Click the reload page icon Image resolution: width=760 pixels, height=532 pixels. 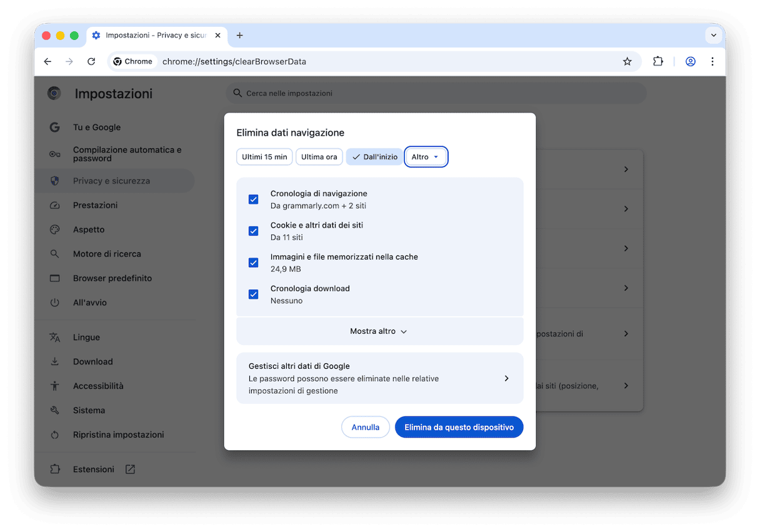pyautogui.click(x=91, y=61)
